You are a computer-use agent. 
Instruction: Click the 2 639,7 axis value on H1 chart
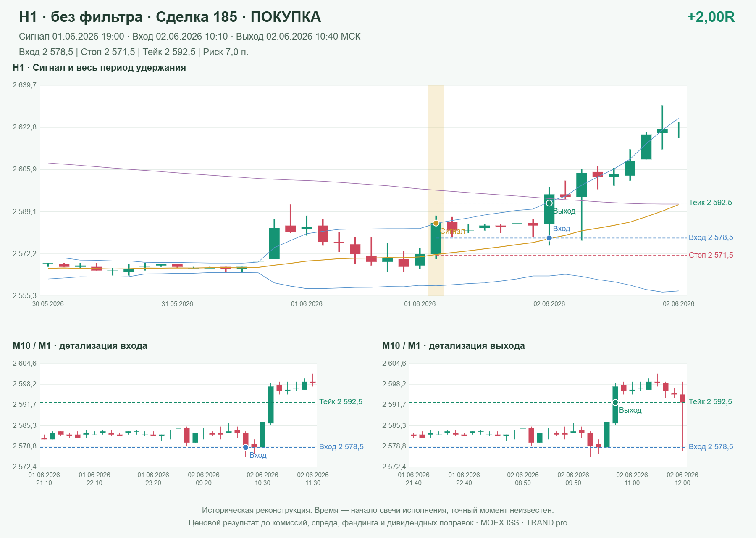coord(24,85)
